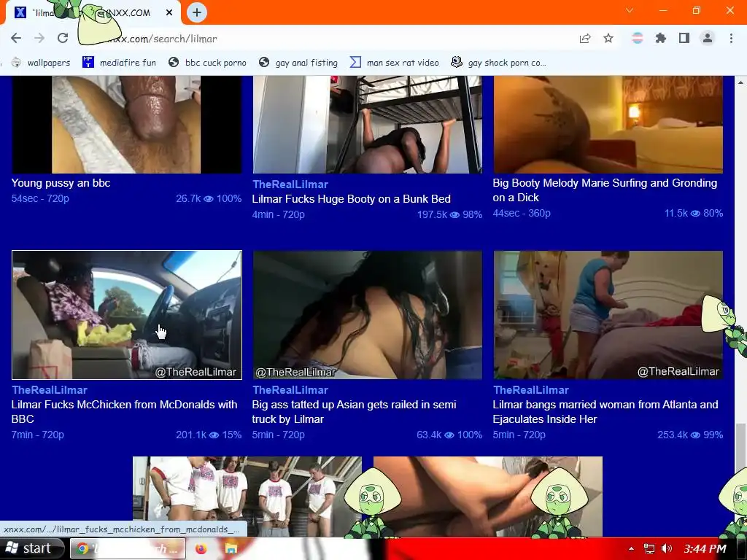Open File Explorer from the taskbar
The height and width of the screenshot is (560, 747).
[x=231, y=548]
